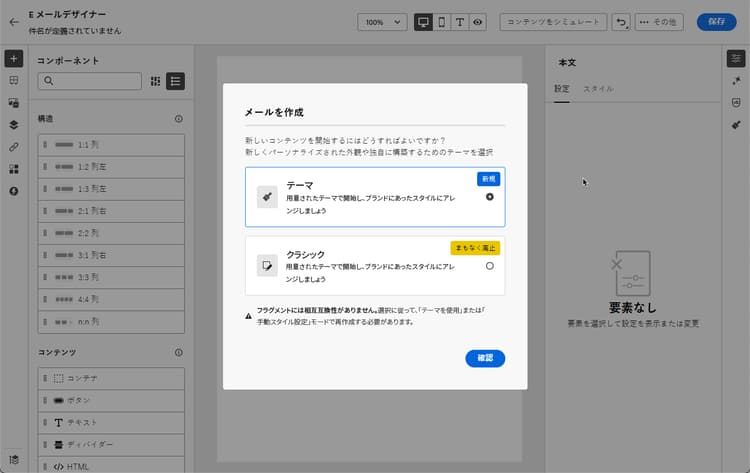750x473 pixels.
Task: Click the メールを作成 dialog title
Action: pyautogui.click(x=274, y=112)
